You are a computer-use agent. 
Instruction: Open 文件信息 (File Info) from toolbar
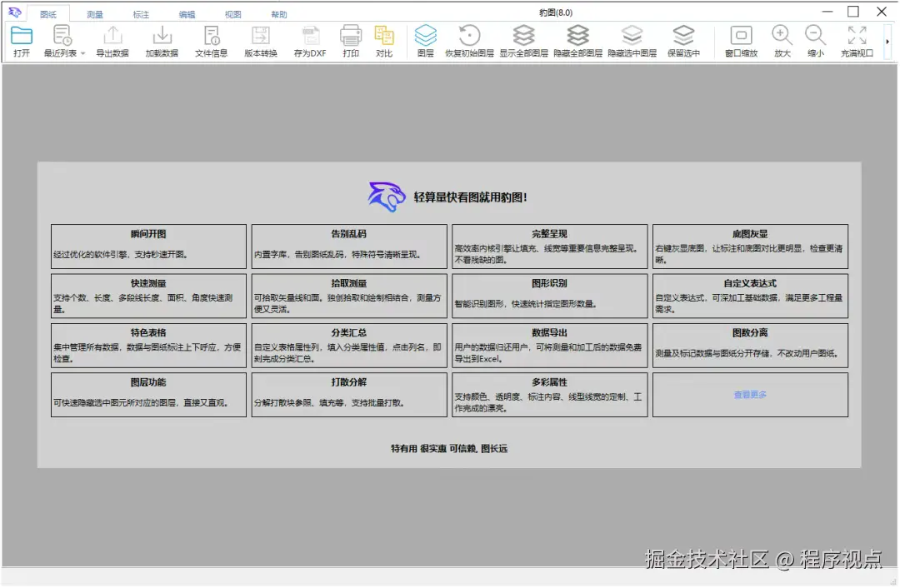pos(211,39)
